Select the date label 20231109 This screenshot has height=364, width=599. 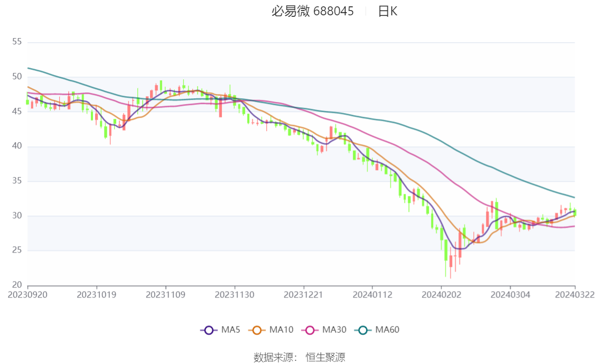click(165, 295)
